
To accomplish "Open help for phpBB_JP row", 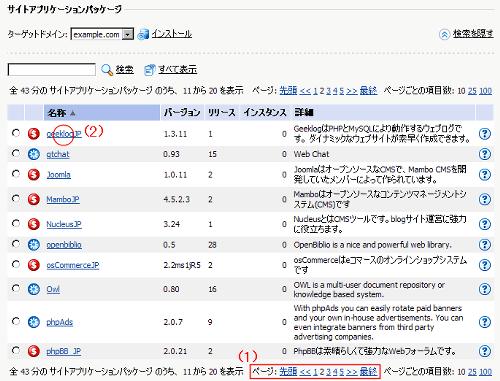I will click(x=485, y=351).
